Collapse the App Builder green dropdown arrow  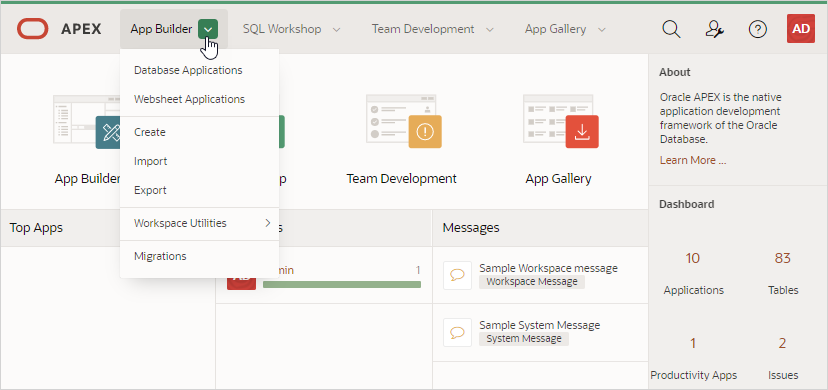click(x=208, y=29)
